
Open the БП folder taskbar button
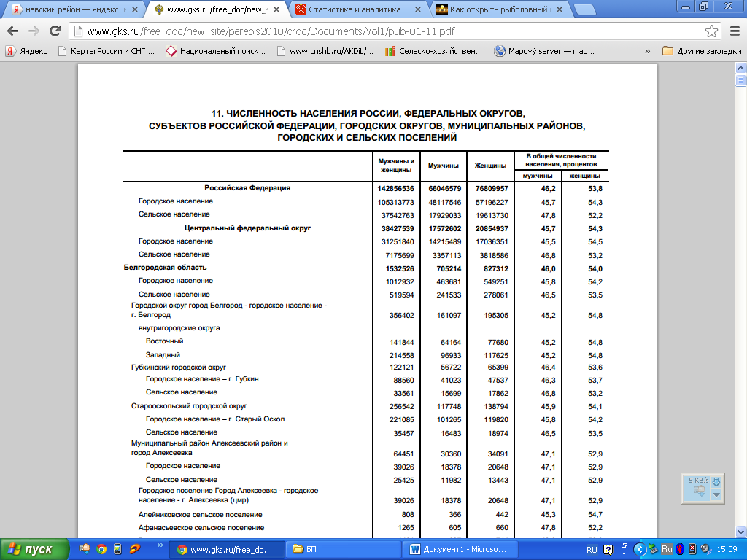(345, 549)
